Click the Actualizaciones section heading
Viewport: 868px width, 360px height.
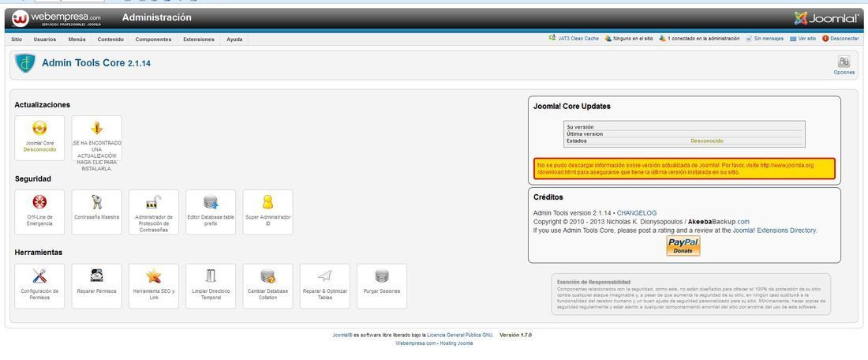42,105
